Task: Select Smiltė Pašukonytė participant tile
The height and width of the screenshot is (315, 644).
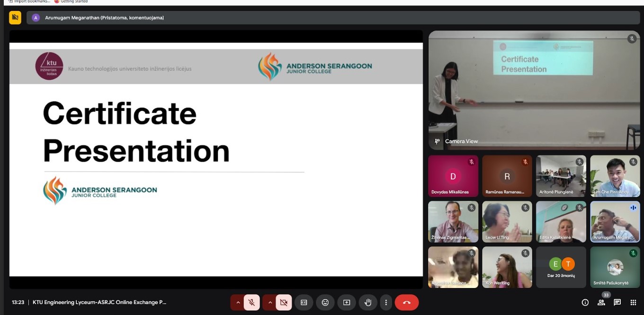Action: [x=615, y=267]
